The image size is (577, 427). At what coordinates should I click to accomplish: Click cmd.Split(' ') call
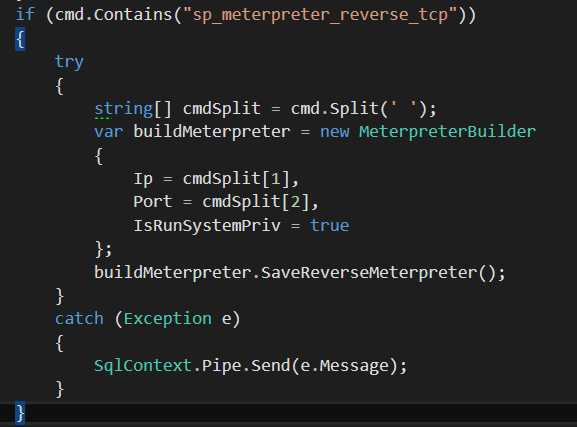[x=360, y=109]
